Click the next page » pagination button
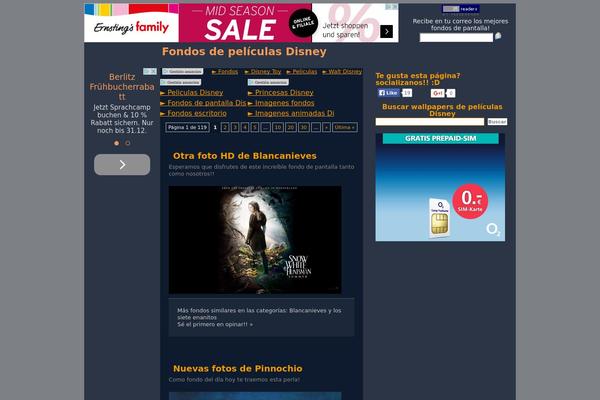 326,127
